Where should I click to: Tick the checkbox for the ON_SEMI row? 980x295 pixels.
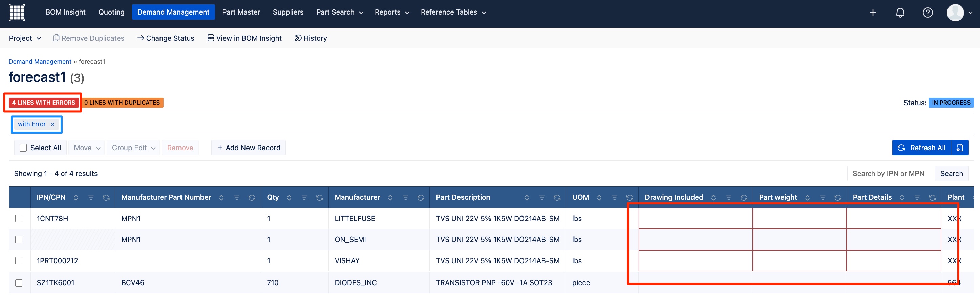coord(19,240)
